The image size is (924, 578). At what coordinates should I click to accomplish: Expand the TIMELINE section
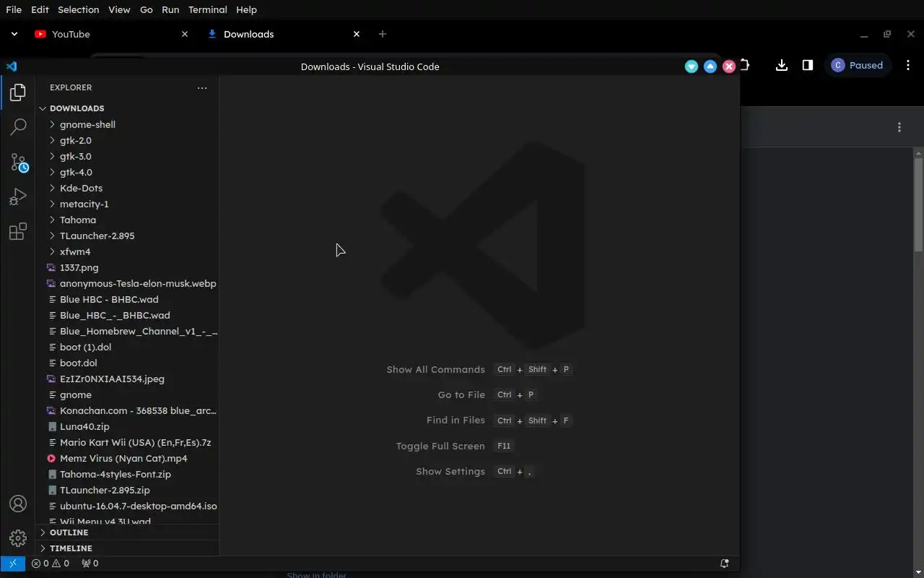pos(127,548)
